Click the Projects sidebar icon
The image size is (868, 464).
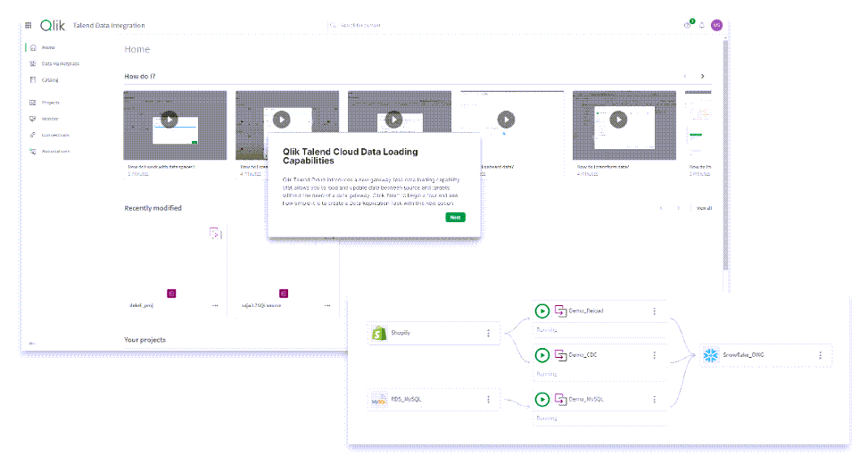(33, 103)
